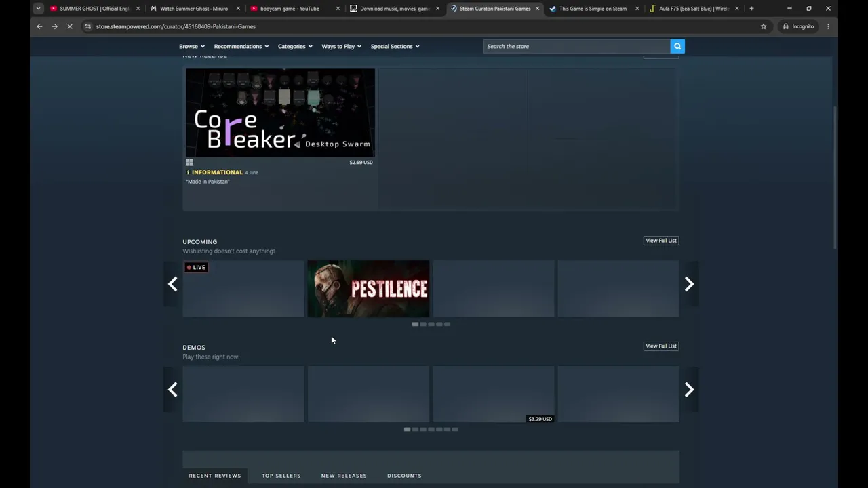Image resolution: width=868 pixels, height=488 pixels.
Task: Show previous items in the Demos carousel
Action: pos(173,390)
